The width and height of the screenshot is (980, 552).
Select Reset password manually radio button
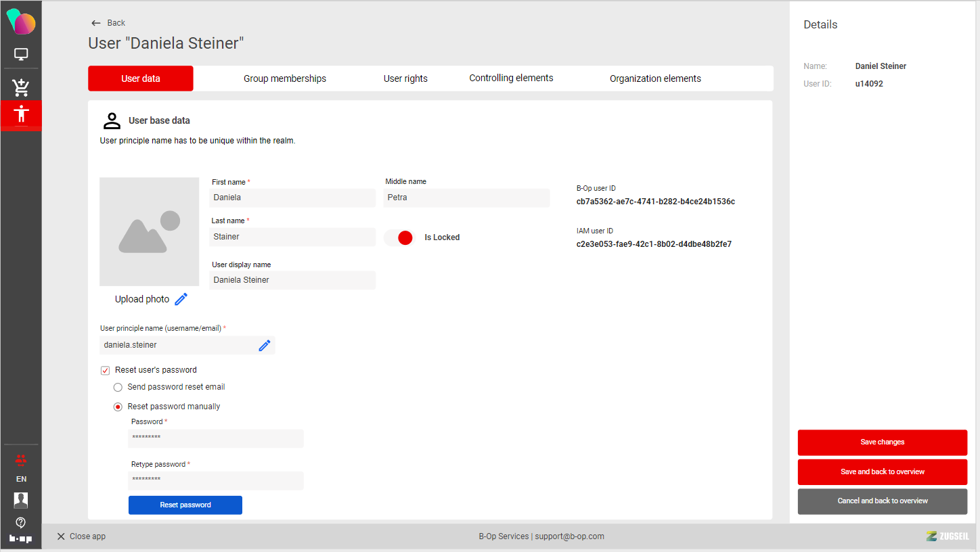click(118, 407)
